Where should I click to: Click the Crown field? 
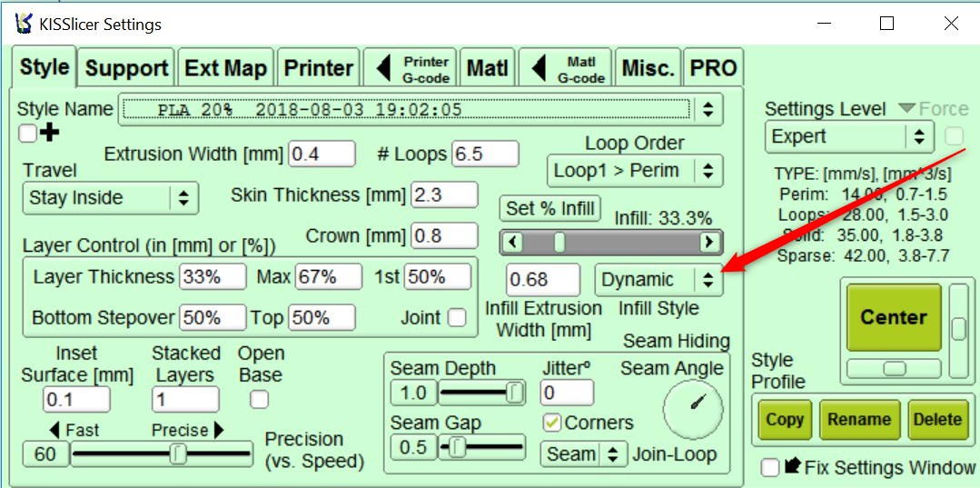444,236
